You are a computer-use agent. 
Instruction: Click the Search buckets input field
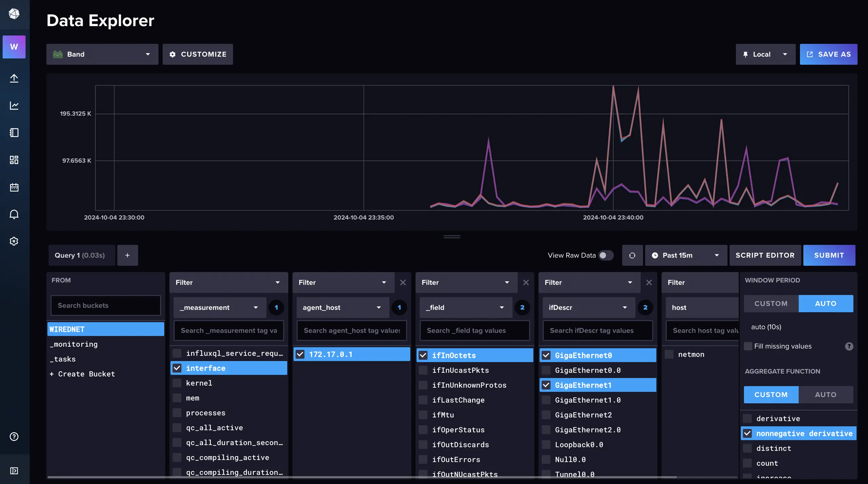pyautogui.click(x=105, y=305)
